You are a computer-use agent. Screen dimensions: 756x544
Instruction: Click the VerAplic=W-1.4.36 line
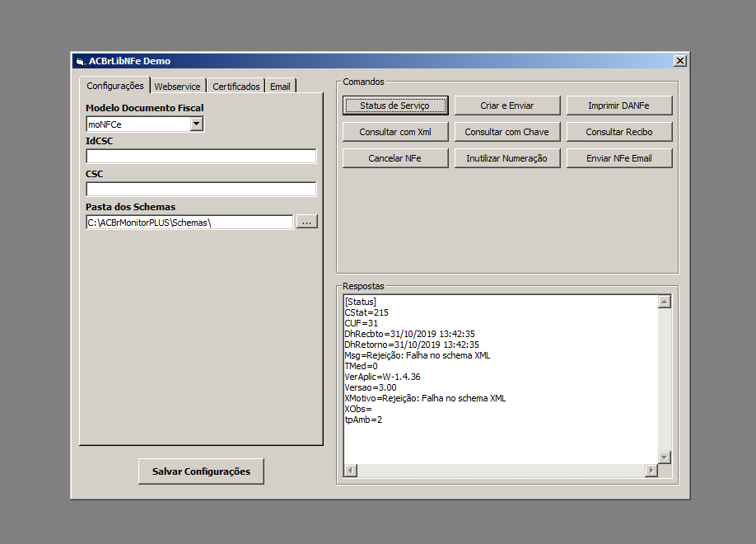[x=382, y=377]
